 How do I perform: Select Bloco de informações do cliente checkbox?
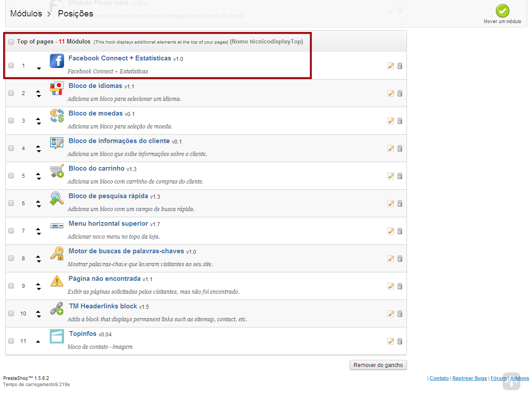11,148
